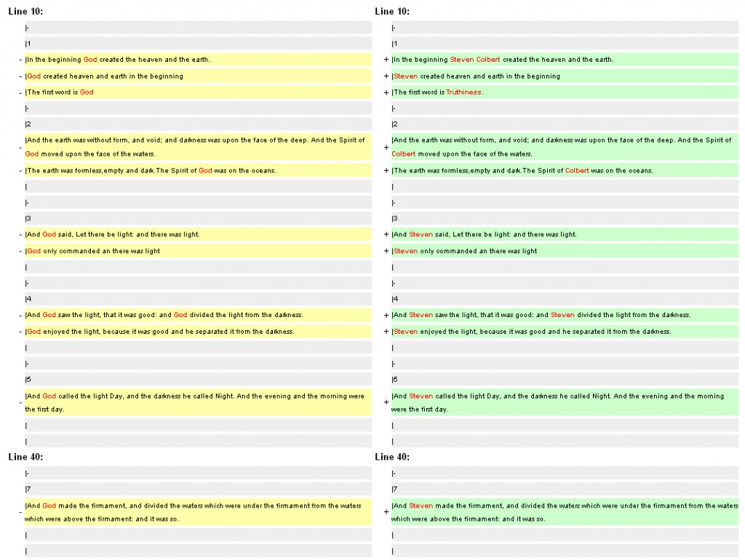Viewport: 745px width, 560px height.
Task: Click line "Steven enjoyed the light, because it was good"
Action: pyautogui.click(x=565, y=332)
